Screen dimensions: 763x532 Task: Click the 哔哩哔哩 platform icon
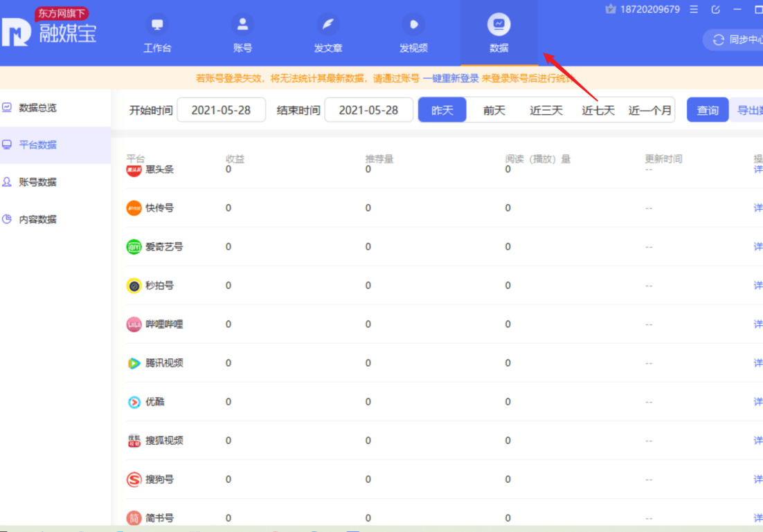pyautogui.click(x=134, y=324)
